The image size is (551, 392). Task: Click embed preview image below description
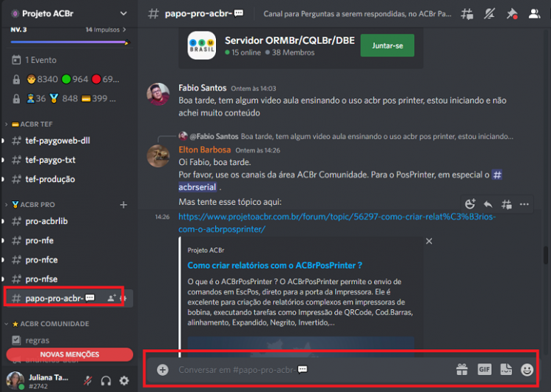pyautogui.click(x=300, y=346)
